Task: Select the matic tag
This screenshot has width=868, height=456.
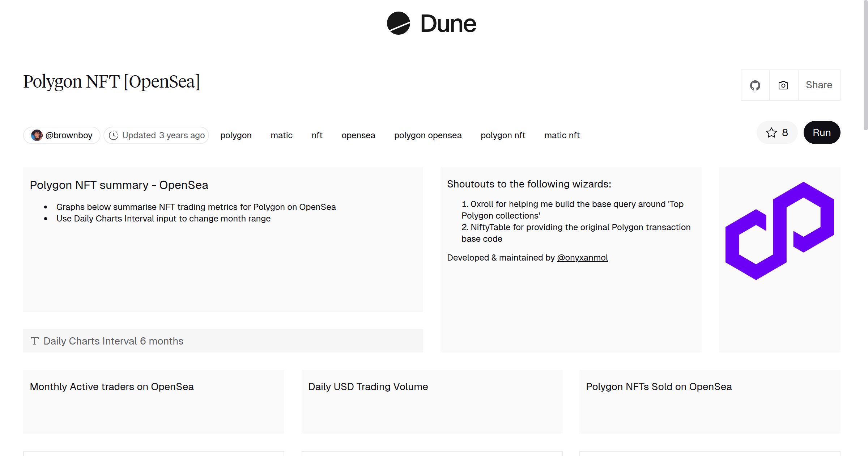Action: click(x=281, y=135)
